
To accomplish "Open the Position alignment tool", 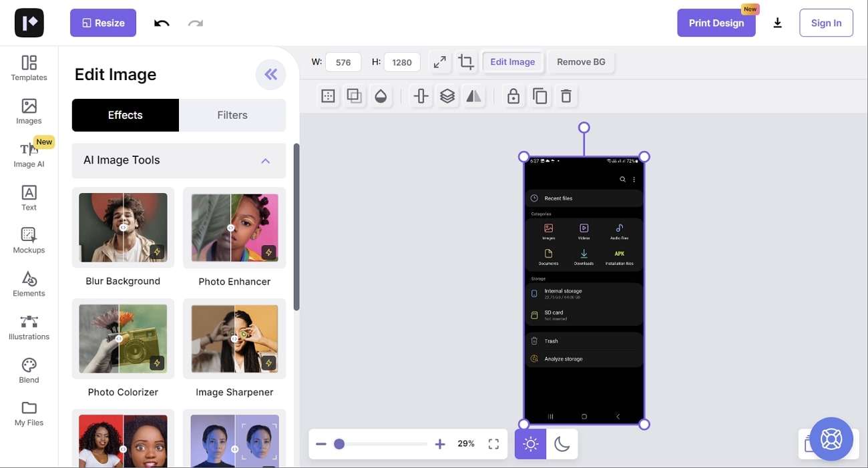I will tap(421, 95).
